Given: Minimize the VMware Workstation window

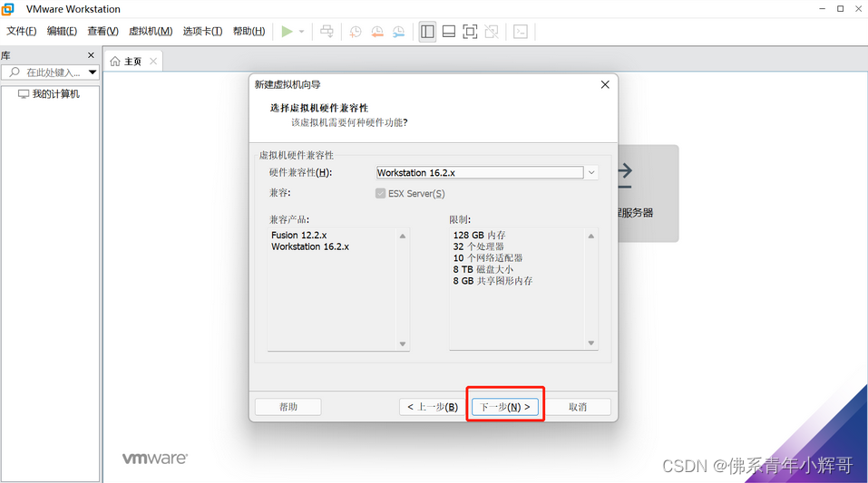Looking at the screenshot, I should tap(822, 9).
